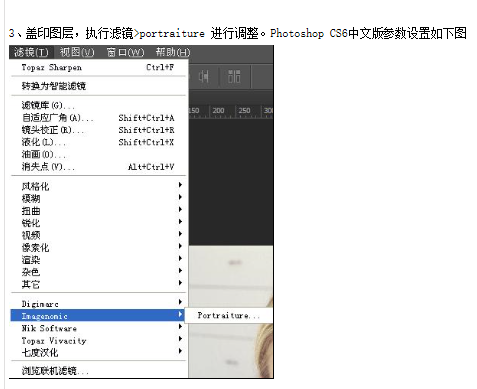Screen dimensions: 477x389
Task: Expand the 渲染 submenu
Action: click(98, 260)
